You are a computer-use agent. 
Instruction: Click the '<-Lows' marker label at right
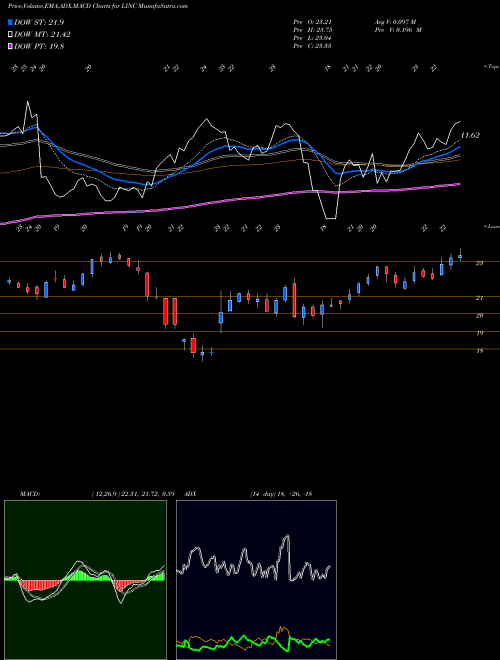point(491,226)
